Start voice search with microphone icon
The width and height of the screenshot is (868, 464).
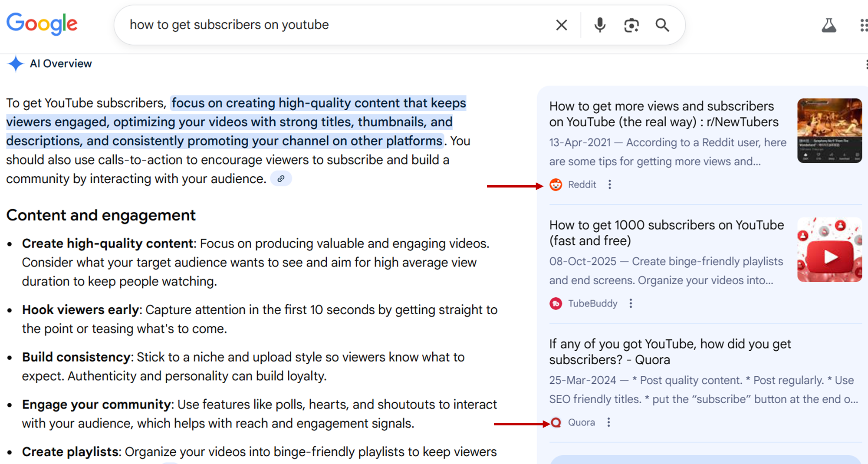600,25
